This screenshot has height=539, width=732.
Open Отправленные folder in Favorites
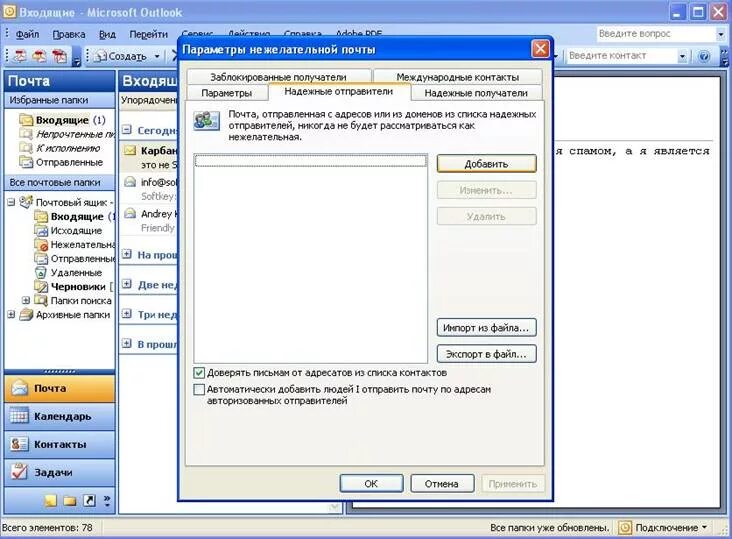[x=61, y=162]
